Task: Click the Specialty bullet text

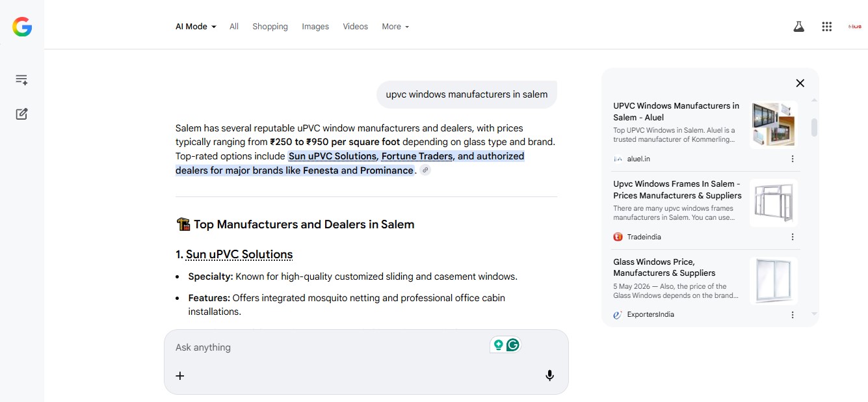Action: click(353, 276)
